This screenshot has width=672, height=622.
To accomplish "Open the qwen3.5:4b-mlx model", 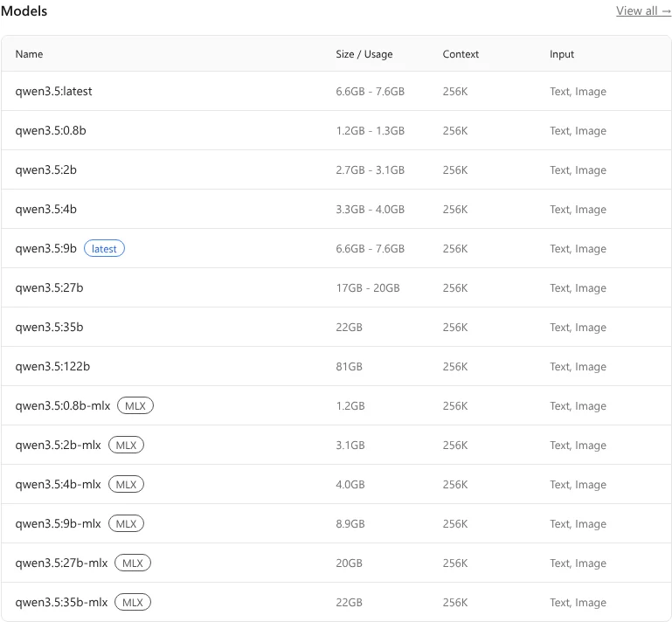I will tap(58, 484).
